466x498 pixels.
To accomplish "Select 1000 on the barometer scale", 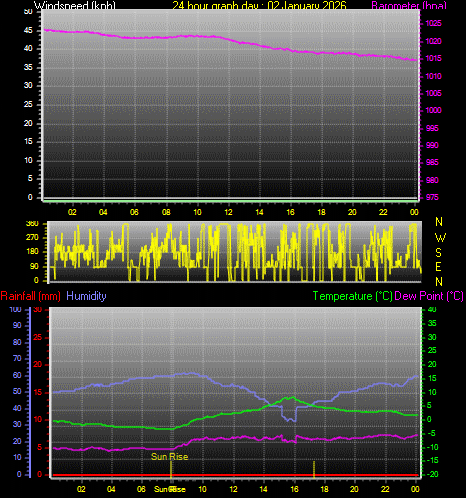I will (433, 110).
